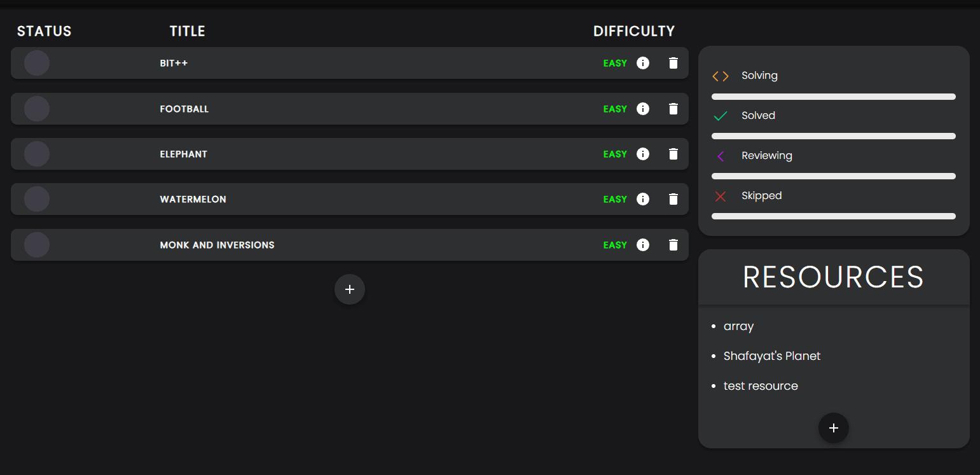The height and width of the screenshot is (475, 980).
Task: Open the Shafayat's Planet resource
Action: coord(772,356)
